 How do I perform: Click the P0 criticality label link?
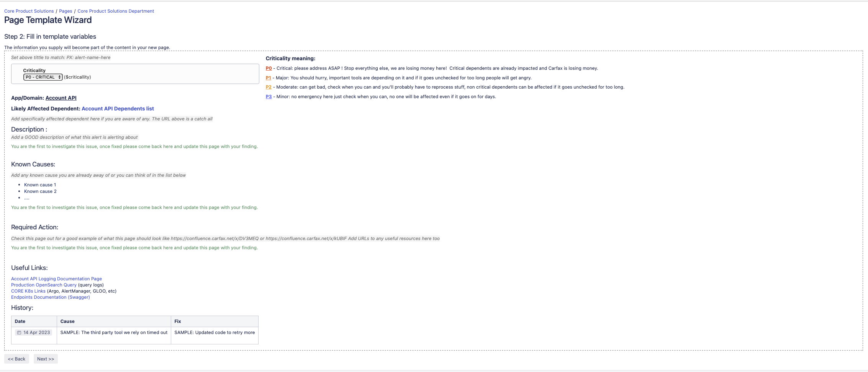click(269, 68)
